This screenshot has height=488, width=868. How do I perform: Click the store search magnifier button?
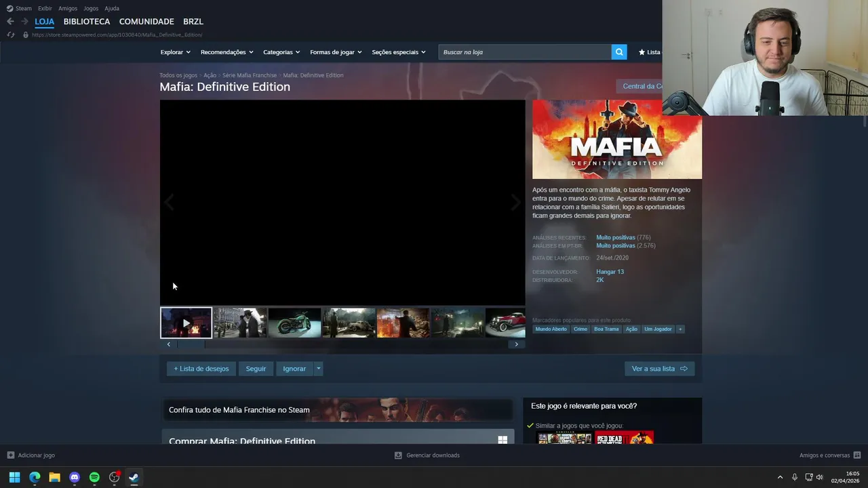tap(619, 52)
